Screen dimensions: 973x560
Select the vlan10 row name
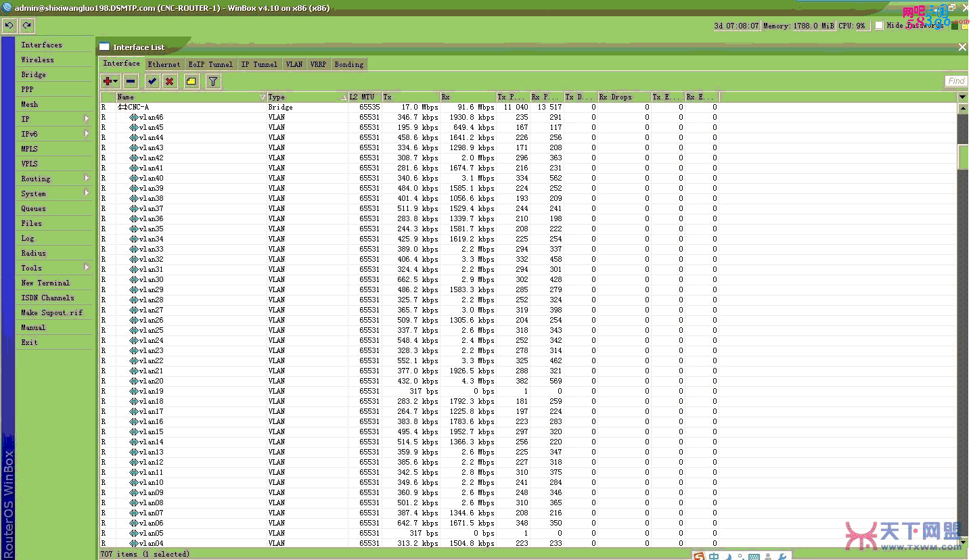151,482
